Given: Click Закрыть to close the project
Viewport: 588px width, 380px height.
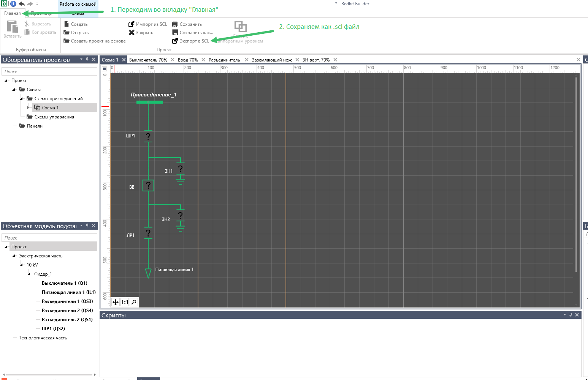Looking at the screenshot, I should (141, 33).
